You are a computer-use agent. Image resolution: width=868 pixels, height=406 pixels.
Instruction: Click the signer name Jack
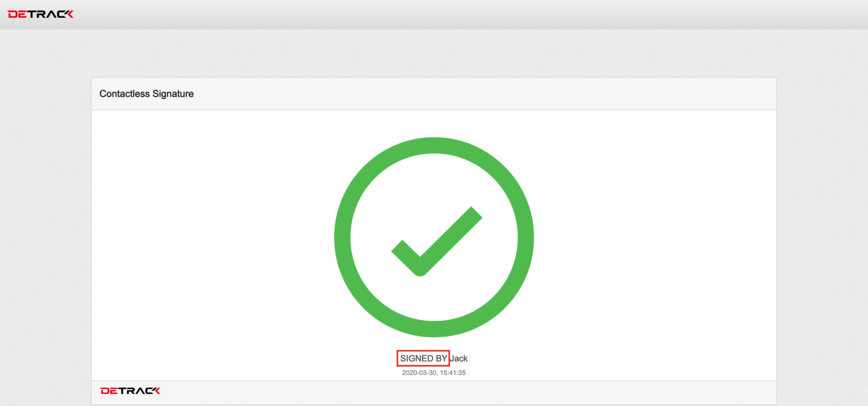459,358
